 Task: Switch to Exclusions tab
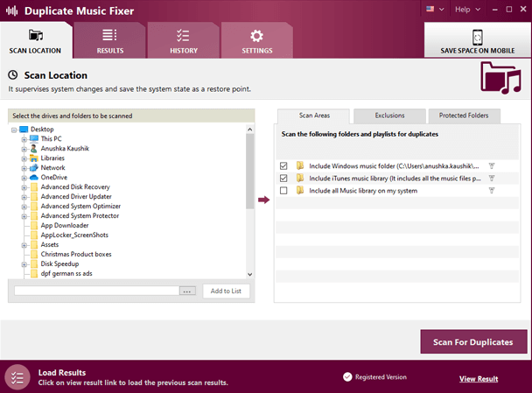[389, 116]
